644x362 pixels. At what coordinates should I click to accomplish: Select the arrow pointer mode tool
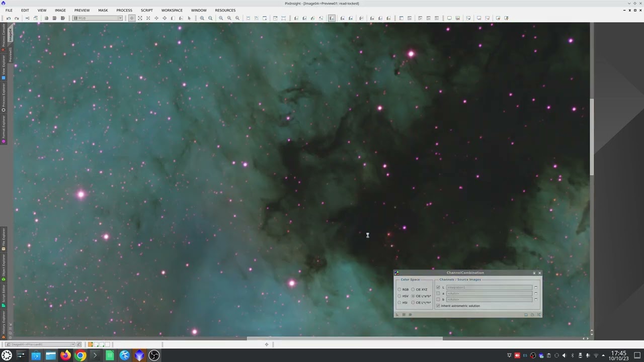pos(189,18)
